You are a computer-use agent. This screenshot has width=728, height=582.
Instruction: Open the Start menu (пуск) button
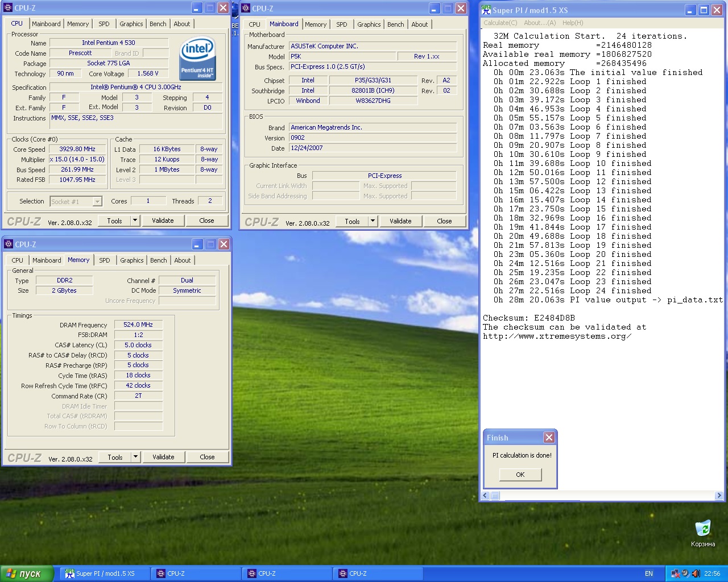click(x=27, y=573)
